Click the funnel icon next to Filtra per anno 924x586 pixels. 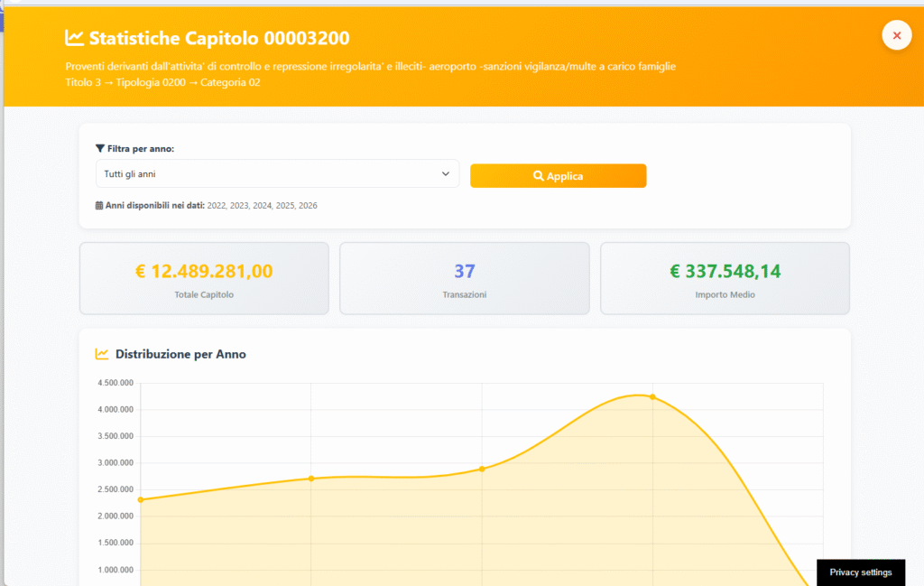pyautogui.click(x=99, y=148)
